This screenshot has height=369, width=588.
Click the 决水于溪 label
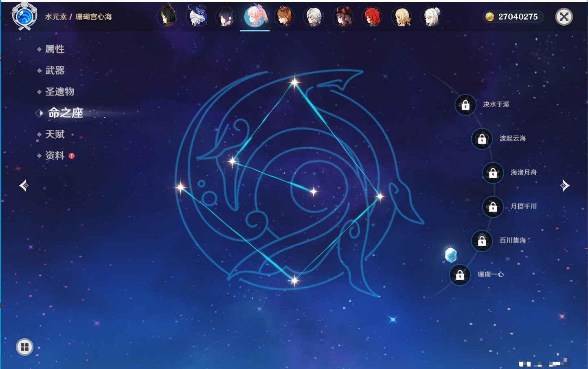496,104
